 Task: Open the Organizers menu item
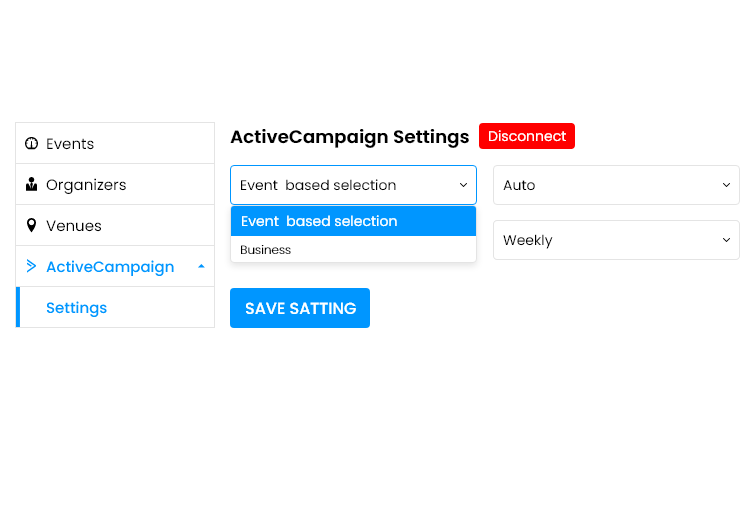pyautogui.click(x=115, y=184)
